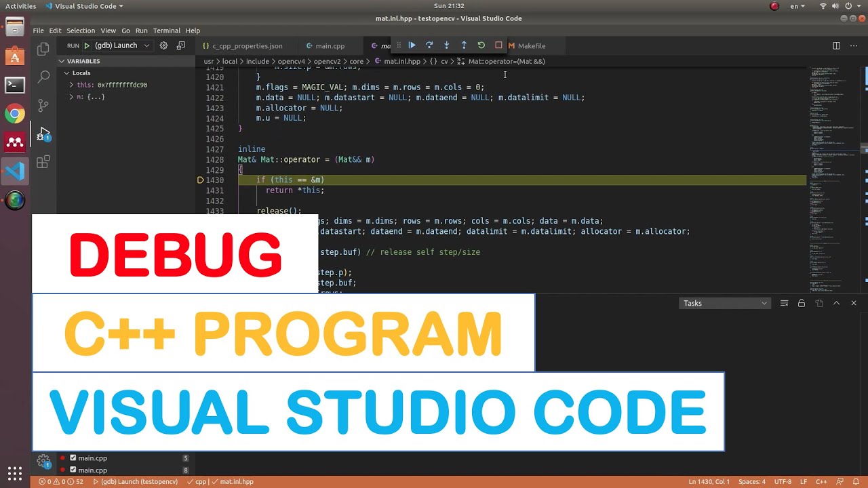Screen dimensions: 868x488
Task: Click Step Over in the debug toolbar
Action: tap(429, 45)
